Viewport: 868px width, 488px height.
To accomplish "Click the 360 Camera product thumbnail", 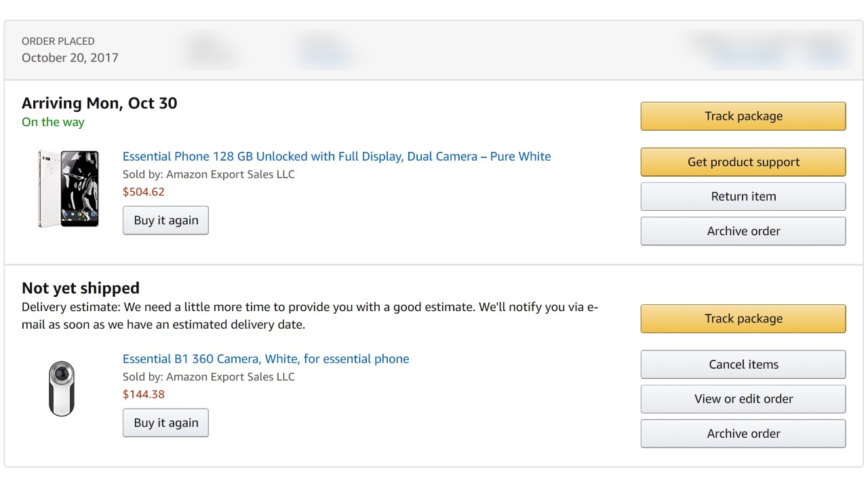I will tap(62, 389).
